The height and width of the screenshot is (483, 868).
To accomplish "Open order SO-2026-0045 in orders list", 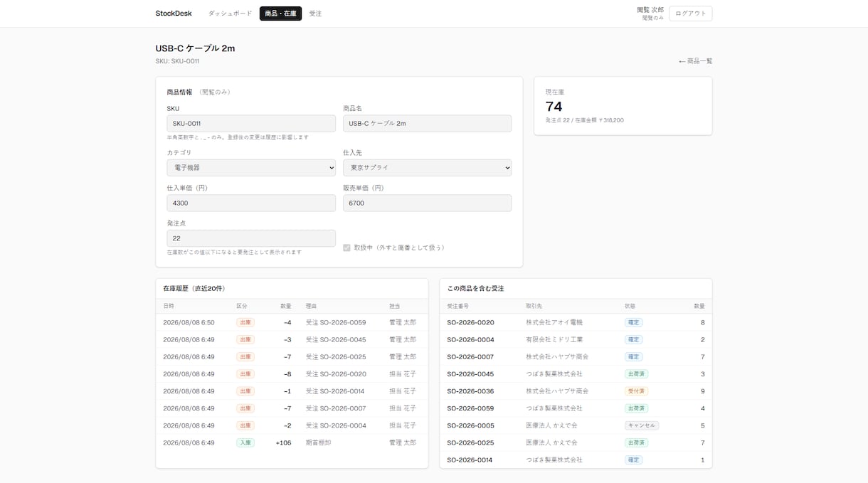I will point(470,374).
